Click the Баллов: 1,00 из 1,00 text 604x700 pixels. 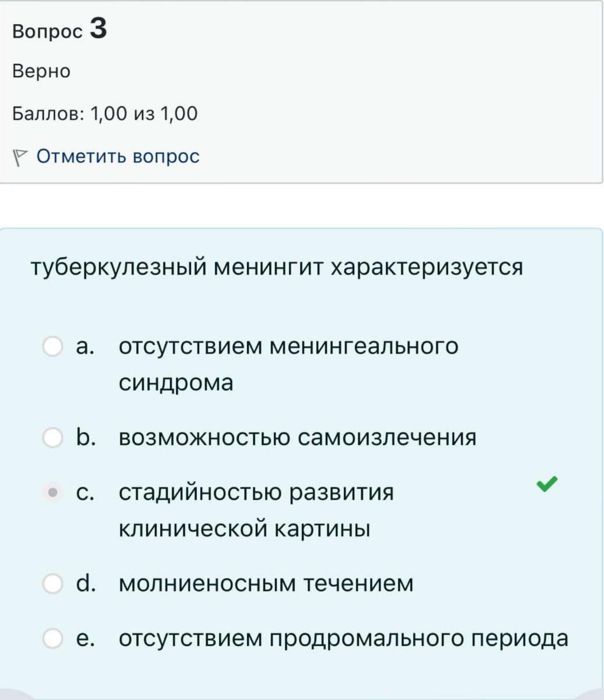105,114
